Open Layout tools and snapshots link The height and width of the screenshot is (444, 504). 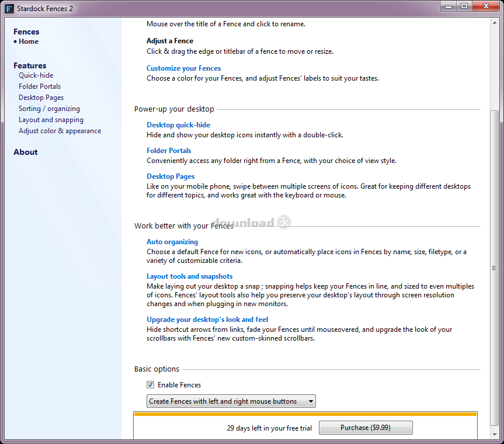point(189,276)
